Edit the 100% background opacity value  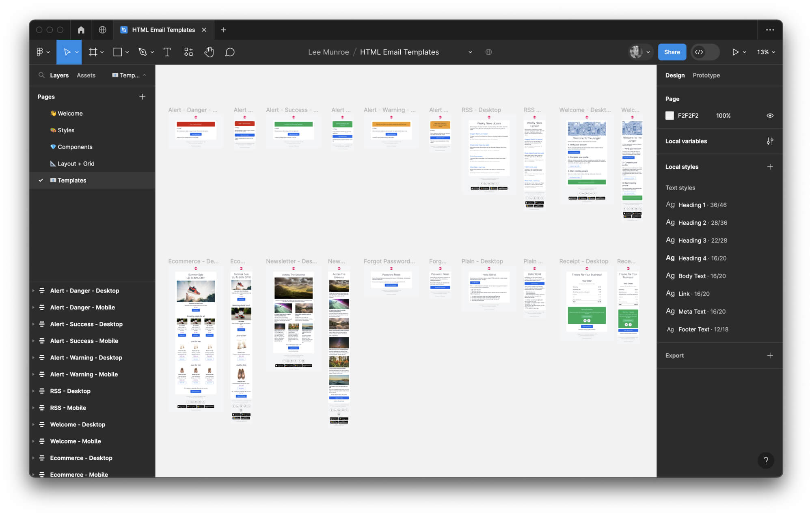point(723,116)
